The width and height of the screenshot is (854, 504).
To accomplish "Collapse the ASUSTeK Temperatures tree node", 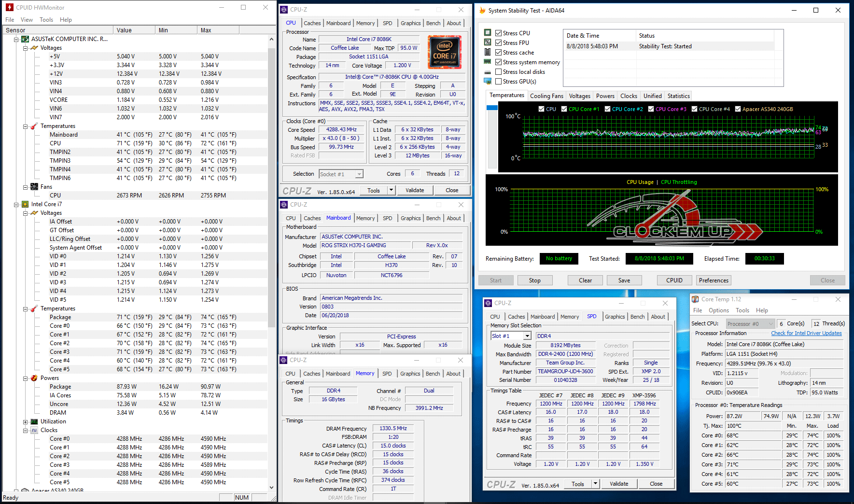I will [x=25, y=126].
